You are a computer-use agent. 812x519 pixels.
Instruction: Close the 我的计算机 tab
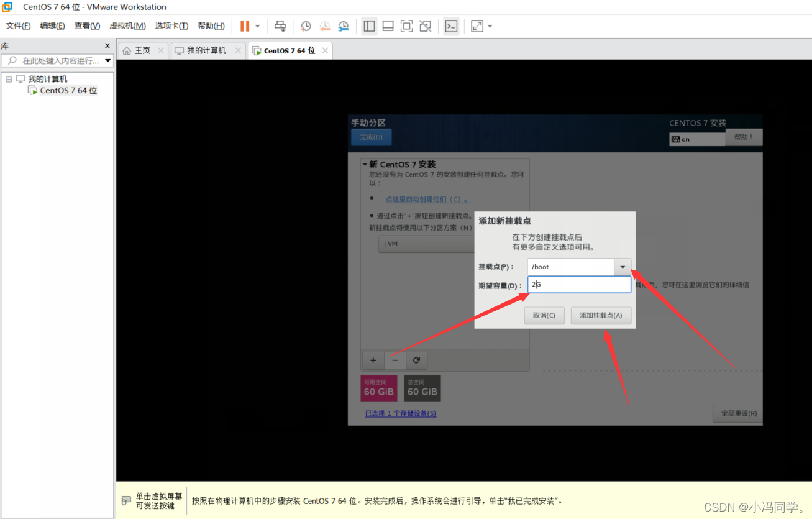pos(238,50)
